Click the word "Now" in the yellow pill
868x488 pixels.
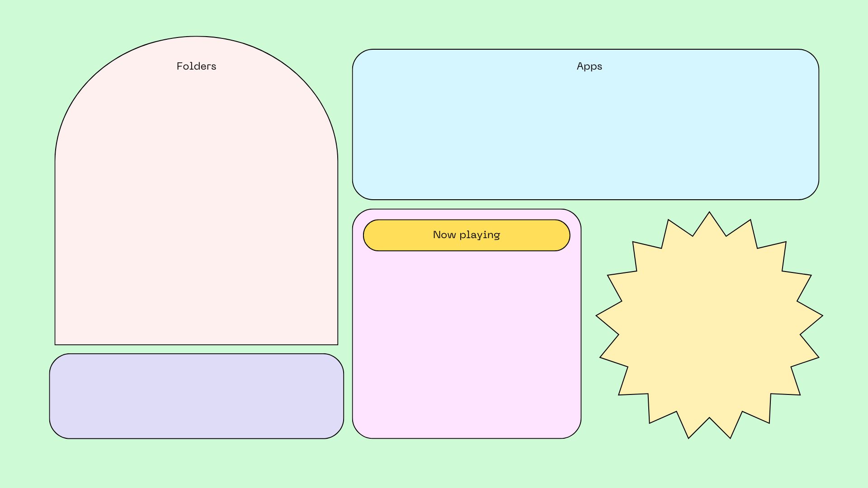point(444,235)
